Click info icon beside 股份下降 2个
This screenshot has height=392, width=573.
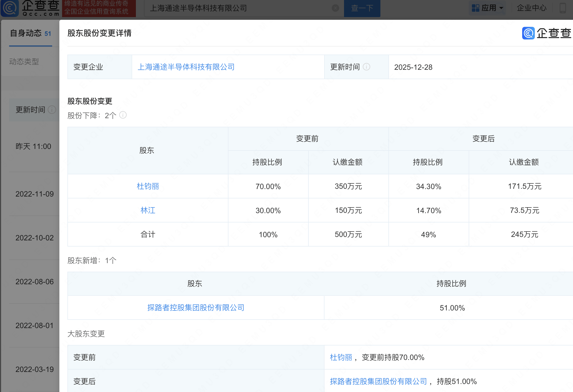pos(123,115)
